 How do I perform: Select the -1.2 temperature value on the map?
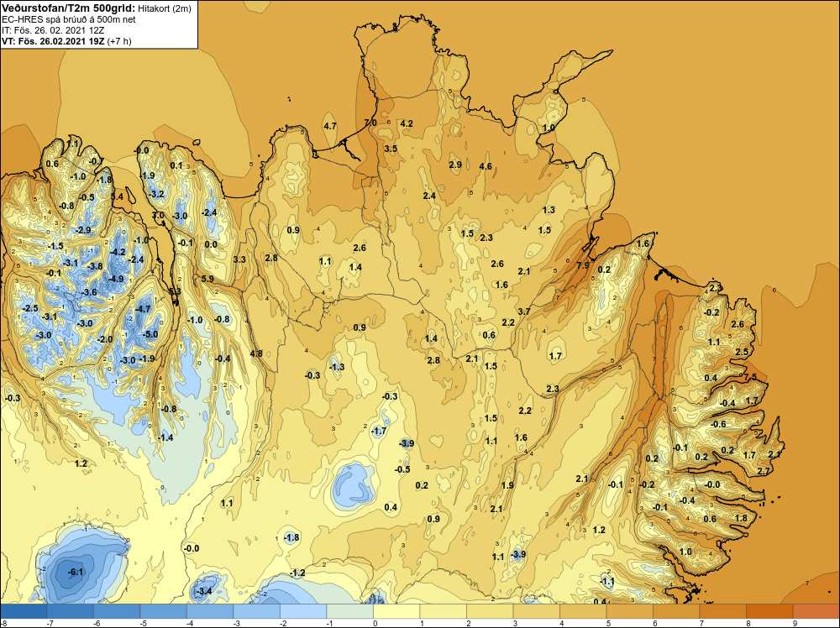pos(297,573)
